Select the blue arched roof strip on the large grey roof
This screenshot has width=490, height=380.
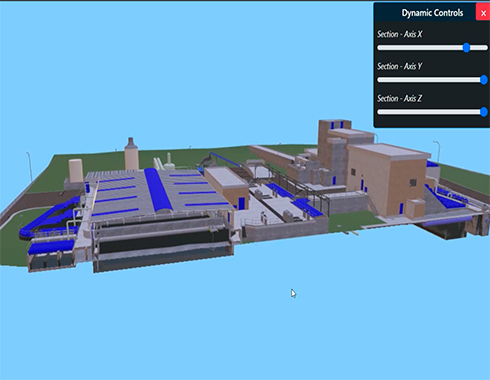click(x=158, y=189)
